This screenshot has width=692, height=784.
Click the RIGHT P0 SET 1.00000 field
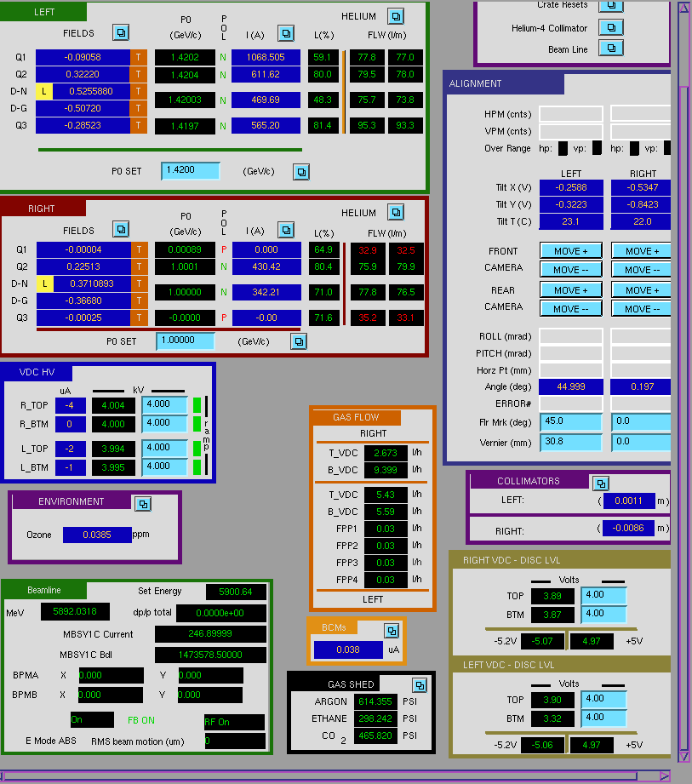point(186,340)
